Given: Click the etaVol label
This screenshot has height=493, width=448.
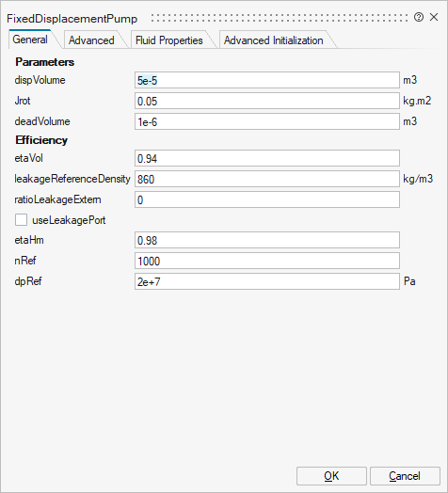Looking at the screenshot, I should tap(28, 158).
